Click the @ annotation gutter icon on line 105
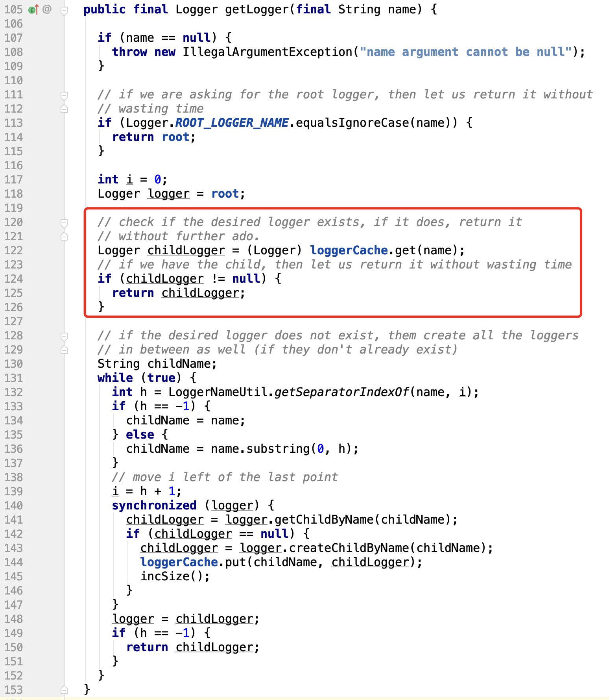609x700 pixels. [47, 9]
